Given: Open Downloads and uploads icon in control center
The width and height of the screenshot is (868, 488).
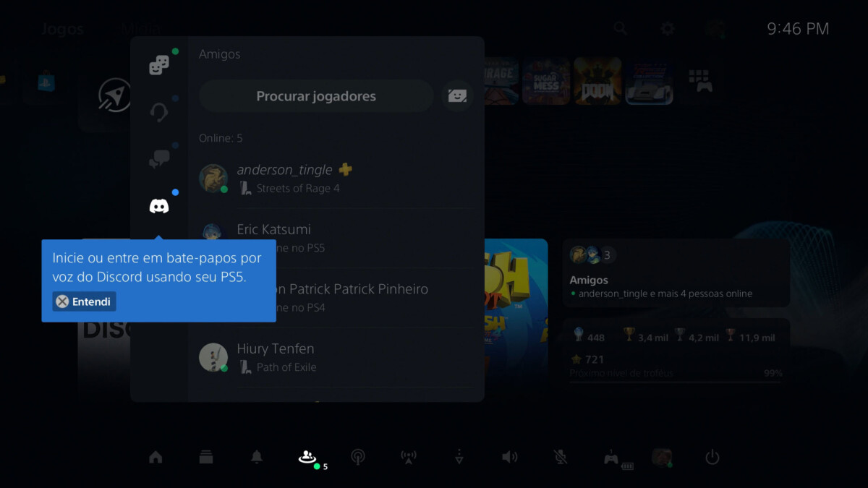Looking at the screenshot, I should [x=459, y=457].
